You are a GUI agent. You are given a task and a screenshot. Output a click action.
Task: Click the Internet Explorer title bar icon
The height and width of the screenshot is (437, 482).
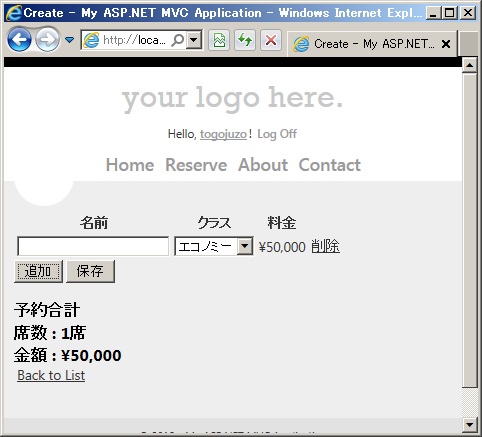click(x=14, y=13)
